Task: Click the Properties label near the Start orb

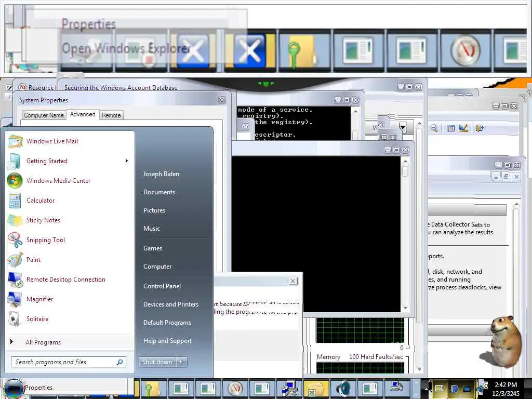Action: point(38,388)
